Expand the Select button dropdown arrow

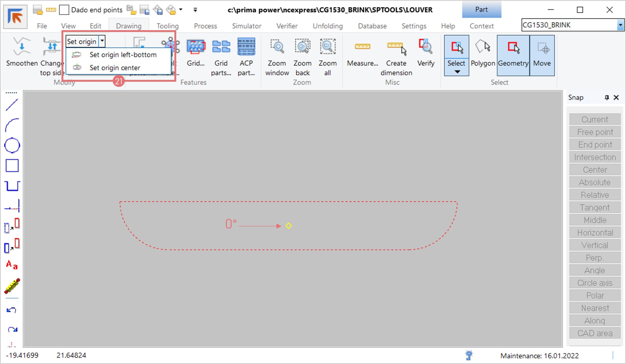(x=457, y=72)
